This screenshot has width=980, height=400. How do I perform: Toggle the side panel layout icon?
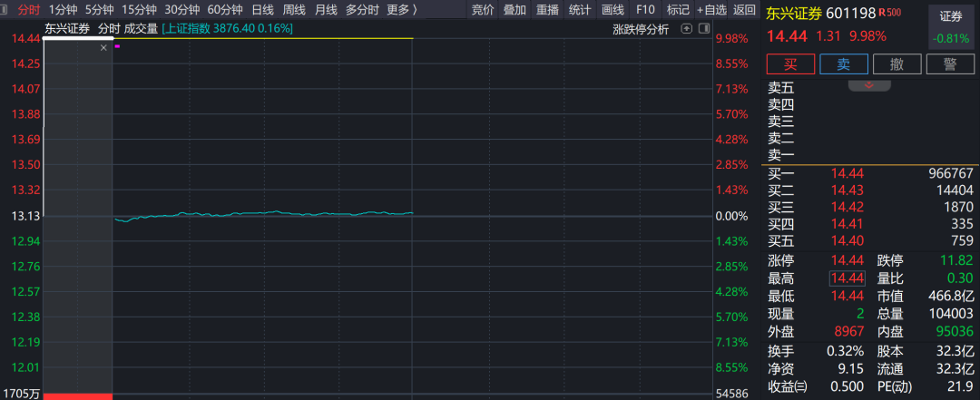pyautogui.click(x=704, y=28)
